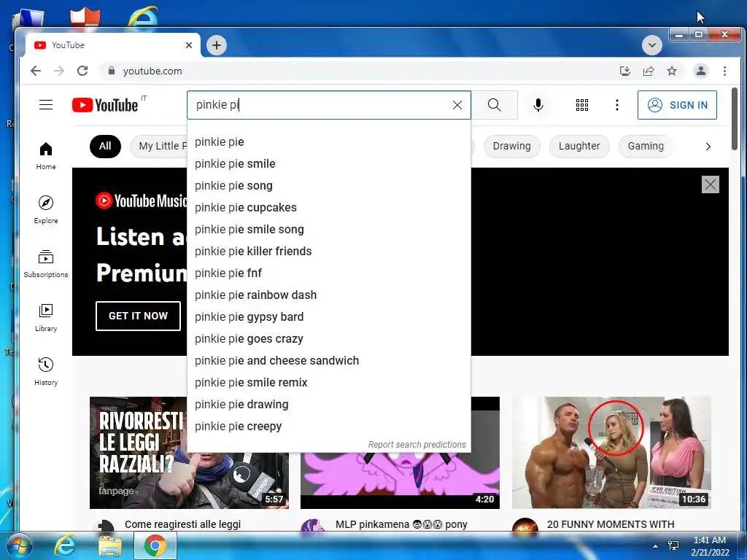The width and height of the screenshot is (747, 560).
Task: Start voice search with the microphone
Action: [538, 105]
